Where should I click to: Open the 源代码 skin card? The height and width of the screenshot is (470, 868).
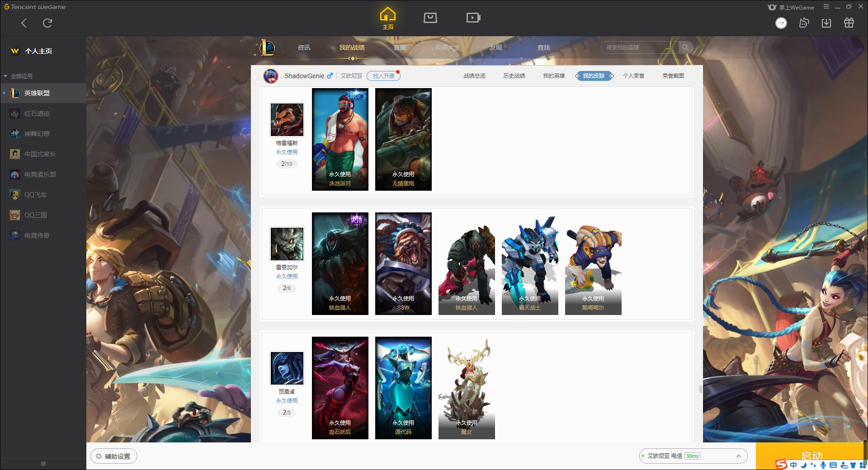click(x=403, y=388)
